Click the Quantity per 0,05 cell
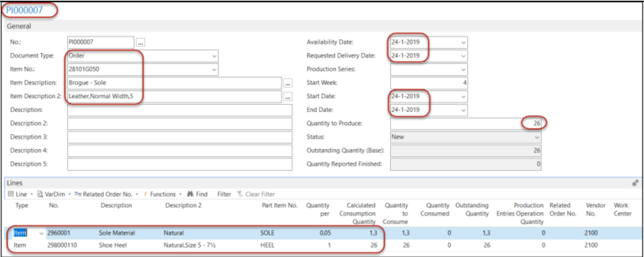Screen dimensions: 644x257 pos(325,233)
